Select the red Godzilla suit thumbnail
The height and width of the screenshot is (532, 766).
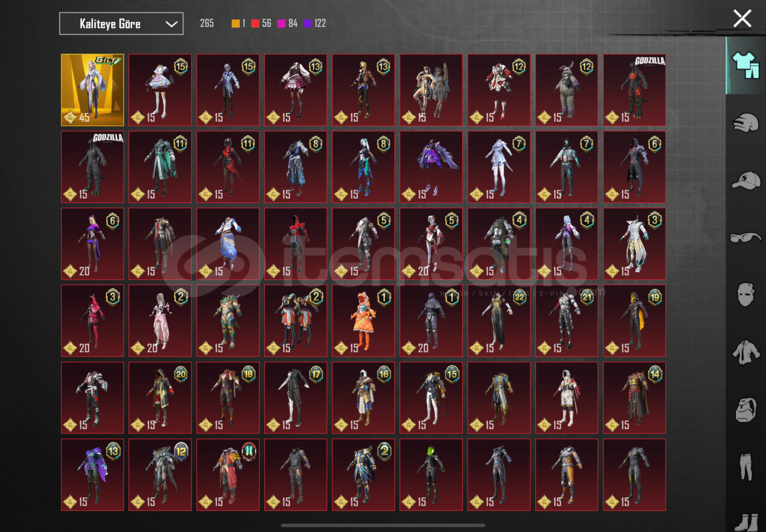pos(634,90)
